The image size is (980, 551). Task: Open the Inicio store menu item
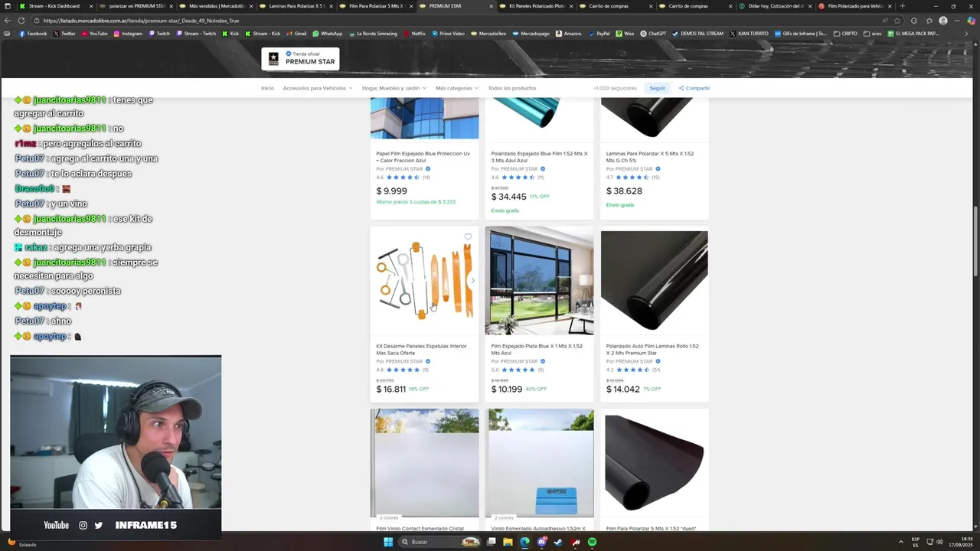[x=267, y=88]
